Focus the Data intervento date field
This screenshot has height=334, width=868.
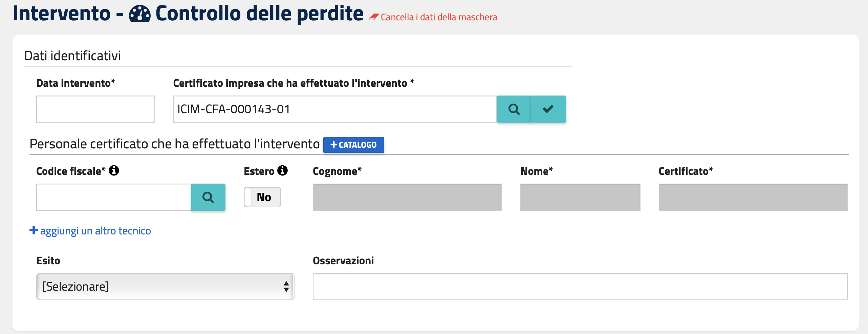(95, 109)
